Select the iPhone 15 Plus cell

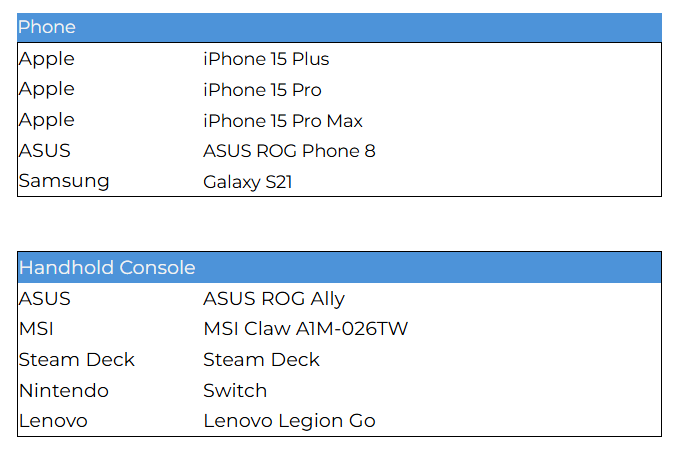point(266,59)
